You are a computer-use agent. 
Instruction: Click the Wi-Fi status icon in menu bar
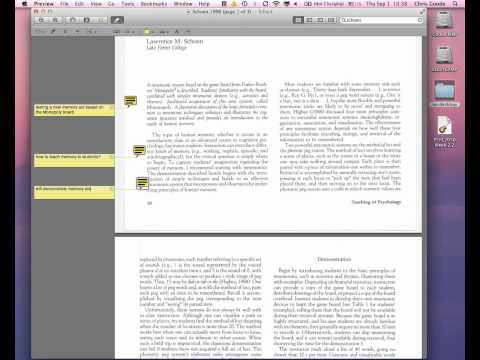point(276,4)
